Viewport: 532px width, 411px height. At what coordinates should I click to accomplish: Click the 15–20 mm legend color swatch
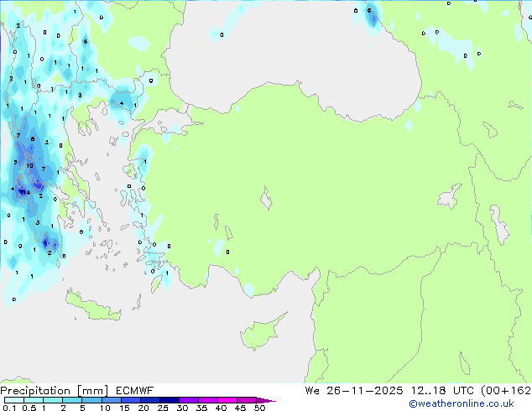pyautogui.click(x=130, y=400)
